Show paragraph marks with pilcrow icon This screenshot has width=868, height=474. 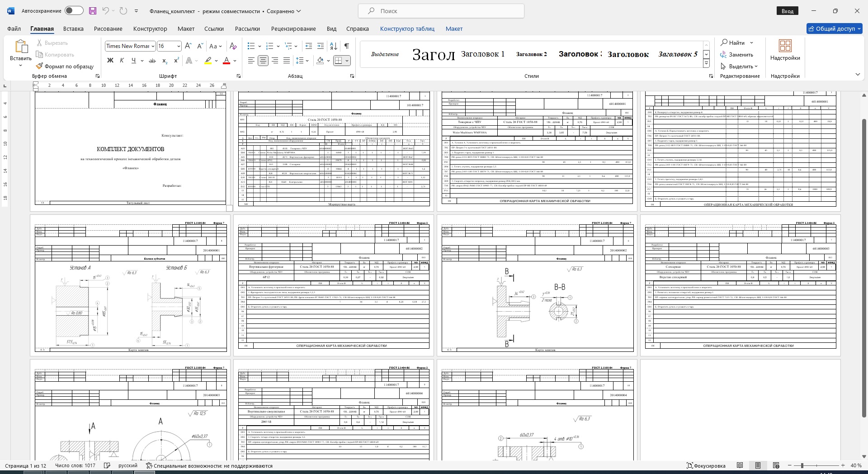[346, 46]
